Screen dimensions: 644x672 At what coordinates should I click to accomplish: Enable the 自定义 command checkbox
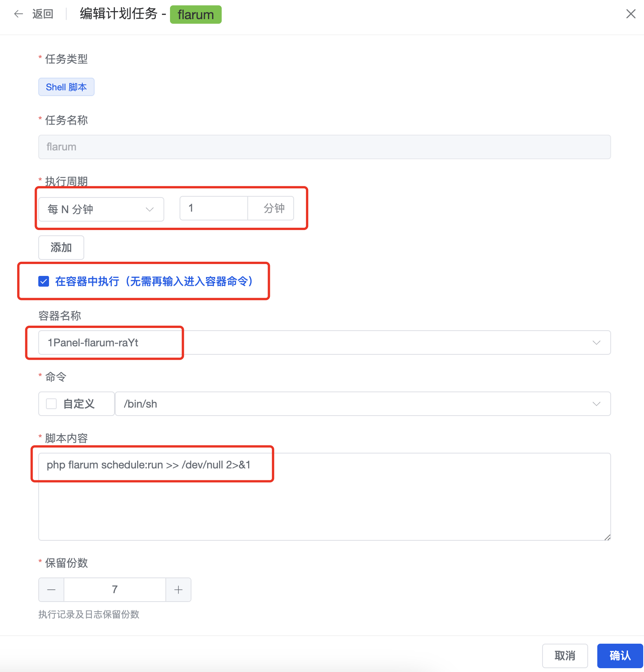(51, 404)
